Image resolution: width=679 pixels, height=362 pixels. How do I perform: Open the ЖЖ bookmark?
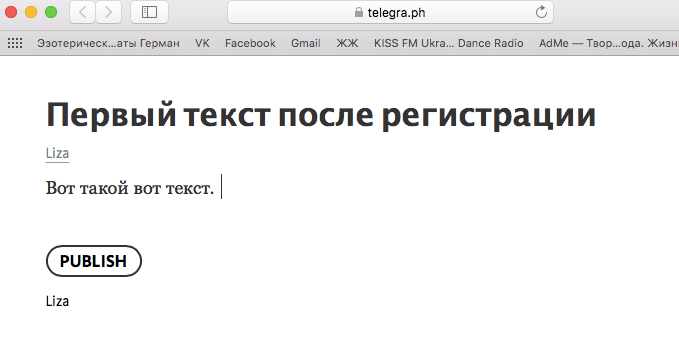click(347, 43)
